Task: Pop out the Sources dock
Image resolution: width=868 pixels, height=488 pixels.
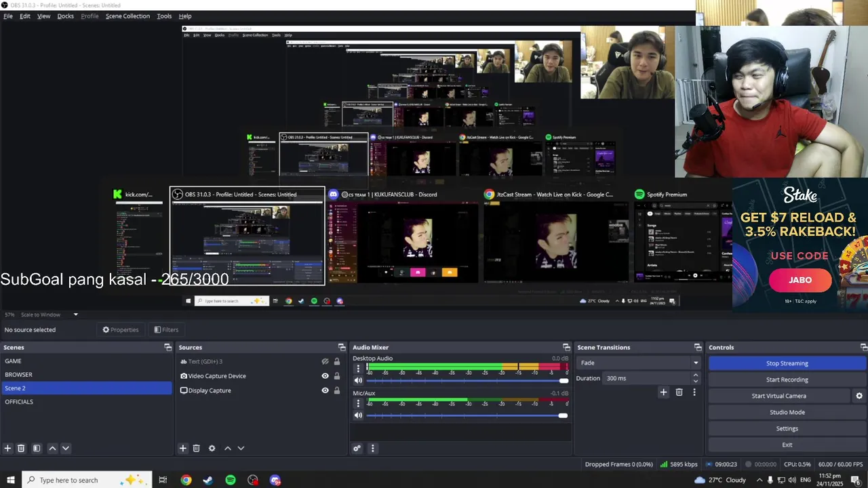Action: tap(342, 347)
